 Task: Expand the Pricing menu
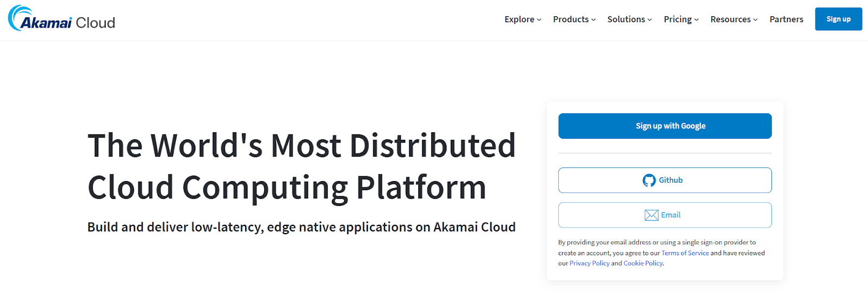click(x=681, y=20)
